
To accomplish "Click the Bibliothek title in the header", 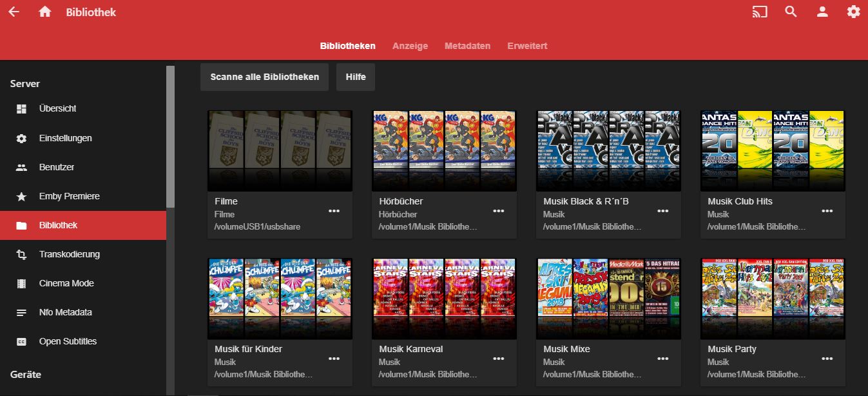I will (x=91, y=12).
